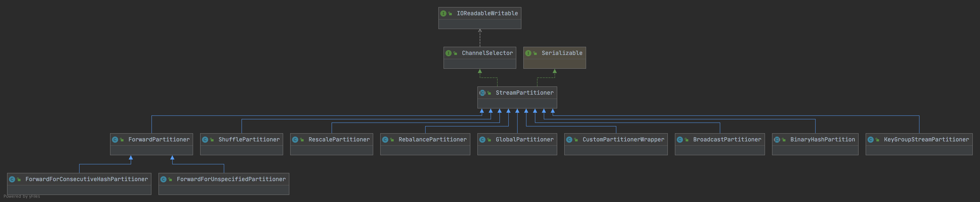The height and width of the screenshot is (202, 980).
Task: Click the class icon of ForwardForUnspecifiedPartitioner
Action: [164, 179]
